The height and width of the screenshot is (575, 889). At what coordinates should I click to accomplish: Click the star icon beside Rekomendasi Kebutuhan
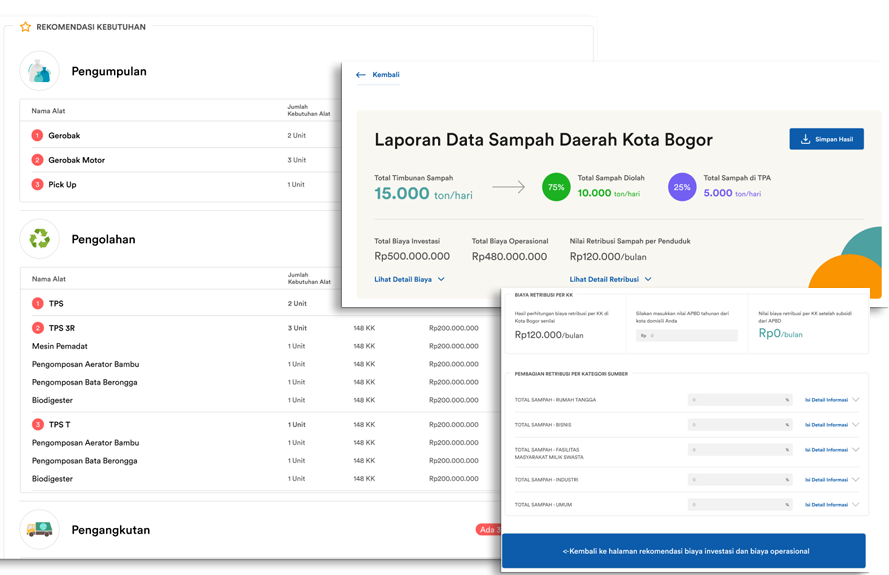coord(25,27)
